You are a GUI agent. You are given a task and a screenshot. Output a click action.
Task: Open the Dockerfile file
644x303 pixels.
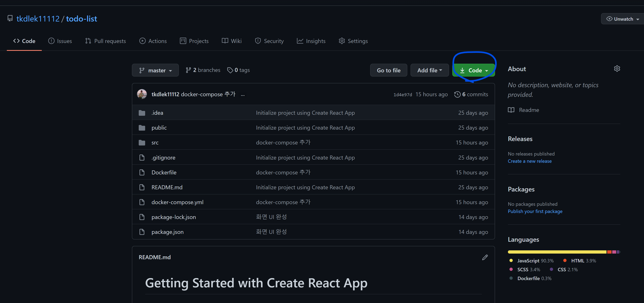164,172
